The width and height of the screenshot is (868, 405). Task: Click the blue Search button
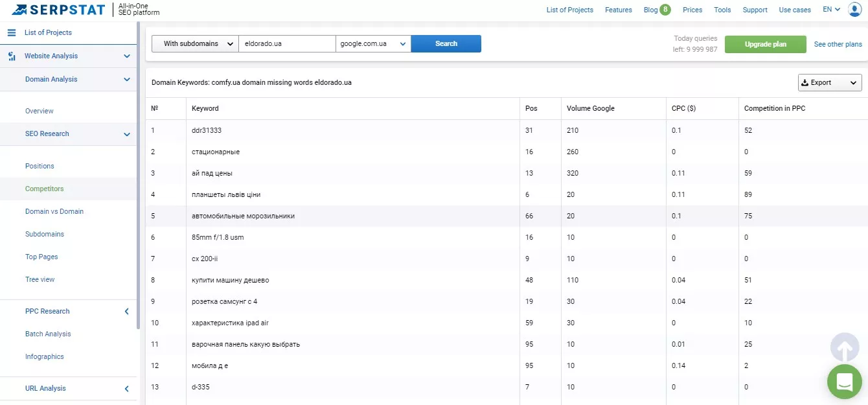pyautogui.click(x=446, y=43)
